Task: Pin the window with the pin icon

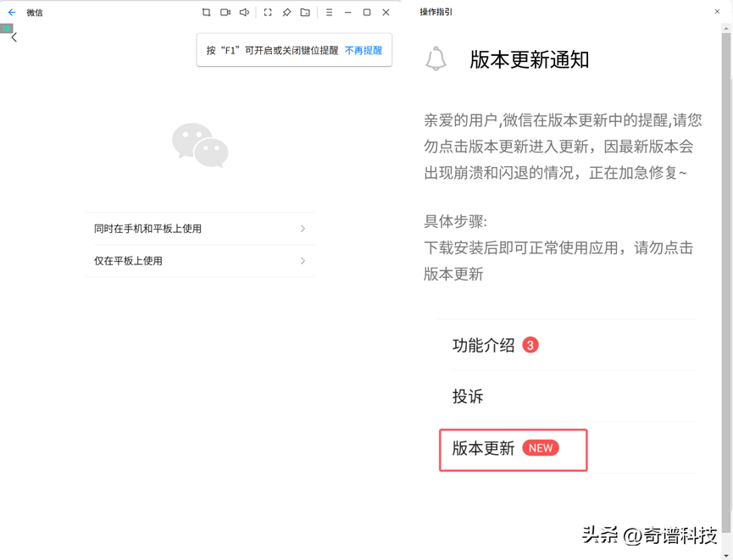Action: pyautogui.click(x=286, y=13)
